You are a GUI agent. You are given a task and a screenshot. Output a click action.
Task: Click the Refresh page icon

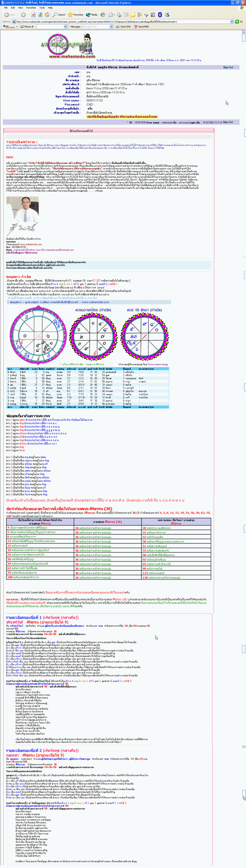pyautogui.click(x=40, y=14)
